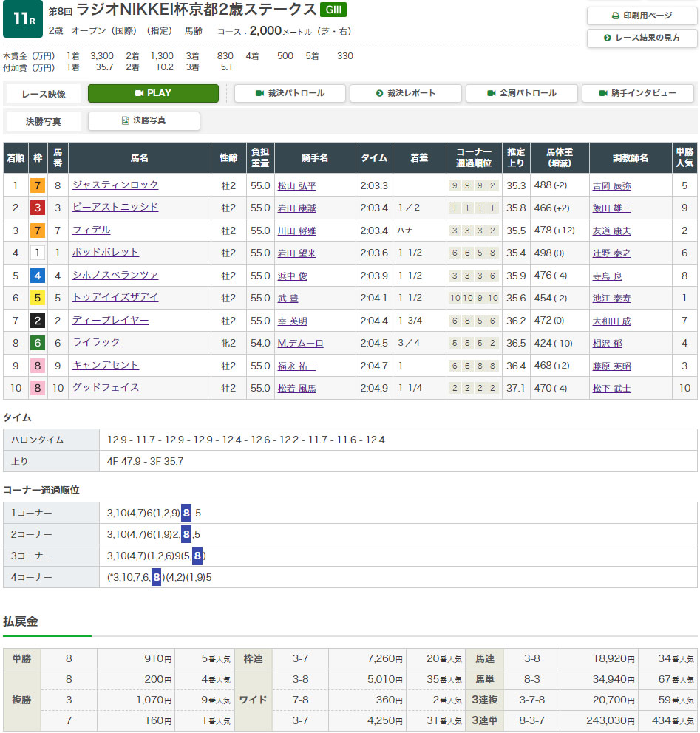Click the horse link グッドフェイス
The height and width of the screenshot is (733, 700).
(106, 388)
